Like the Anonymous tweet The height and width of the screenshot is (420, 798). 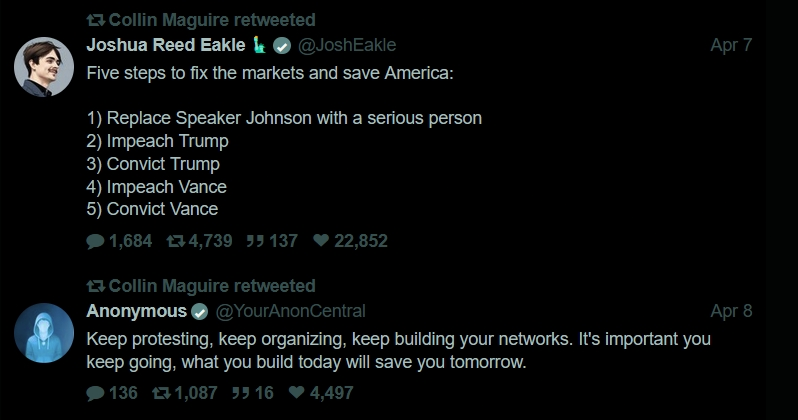(x=294, y=393)
